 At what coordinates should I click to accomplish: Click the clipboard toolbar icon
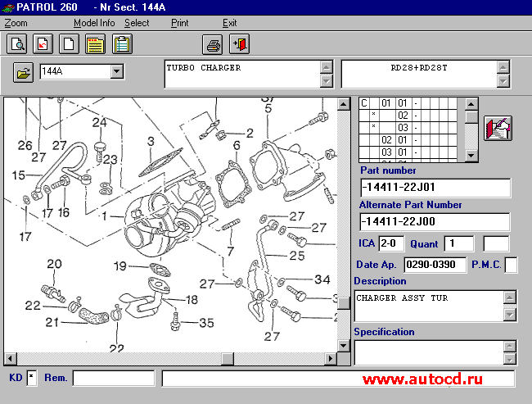tap(122, 44)
